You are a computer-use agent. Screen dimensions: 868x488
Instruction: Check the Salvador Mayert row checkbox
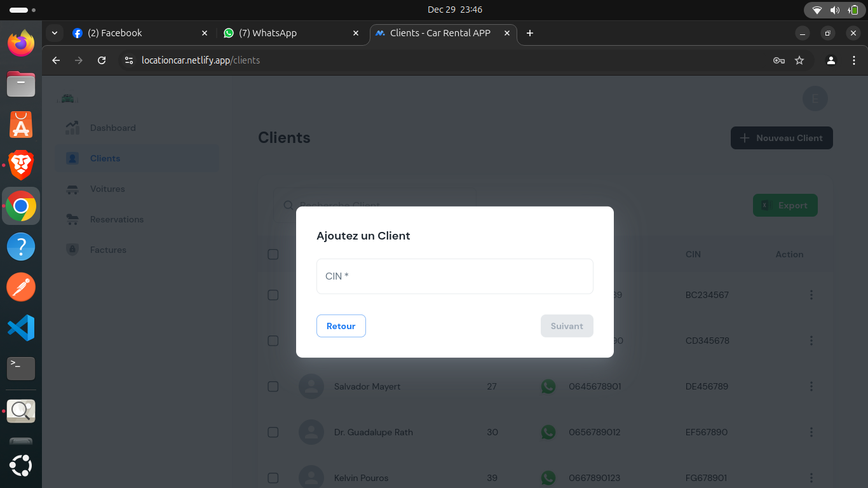click(x=273, y=386)
